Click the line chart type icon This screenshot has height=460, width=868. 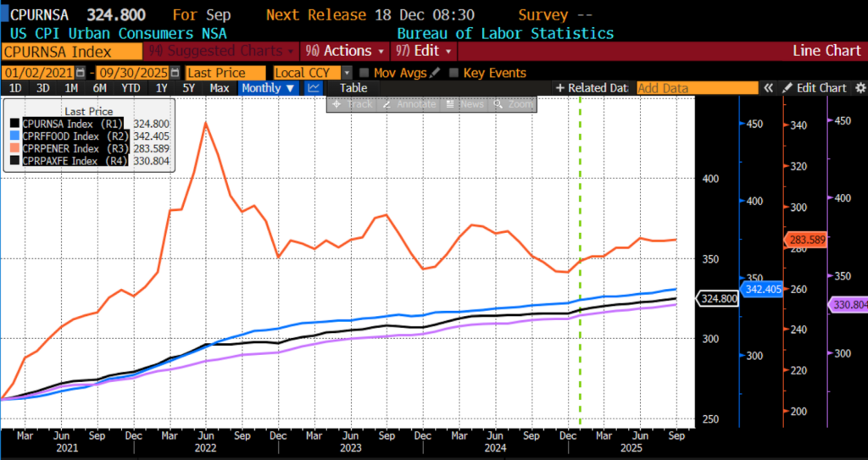[x=314, y=88]
